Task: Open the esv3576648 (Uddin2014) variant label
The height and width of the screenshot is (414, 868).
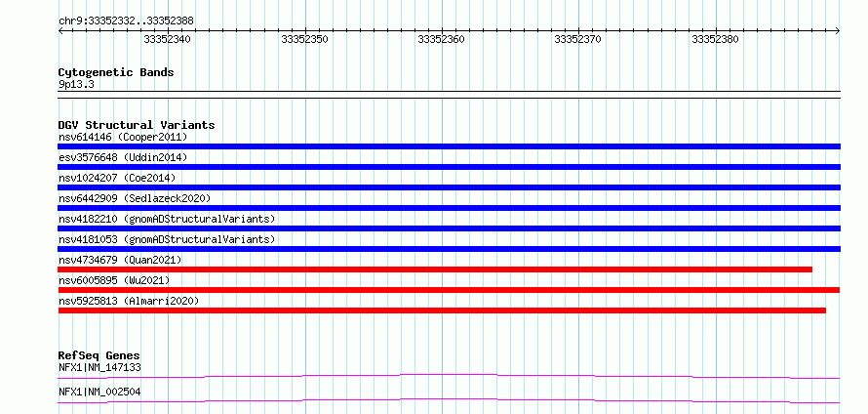Action: click(x=123, y=157)
